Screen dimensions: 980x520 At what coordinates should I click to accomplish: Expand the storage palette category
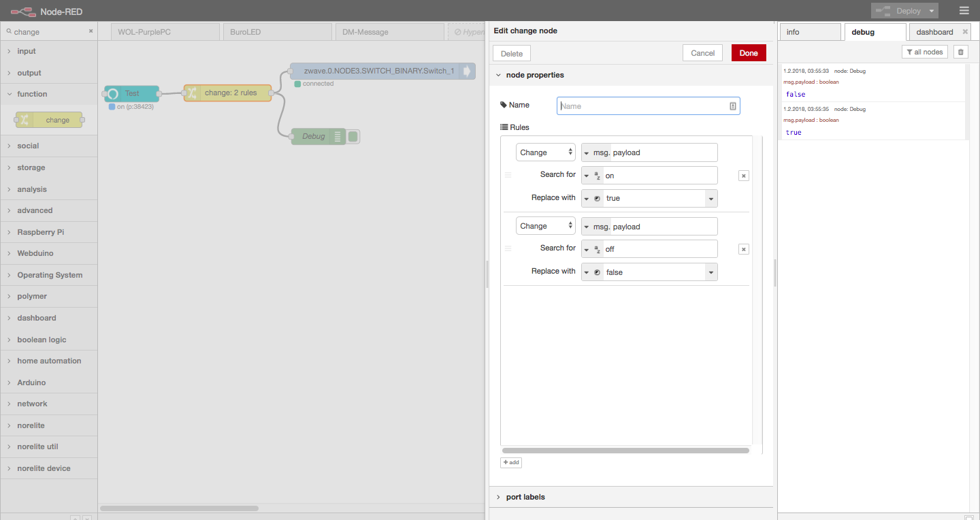coord(49,167)
